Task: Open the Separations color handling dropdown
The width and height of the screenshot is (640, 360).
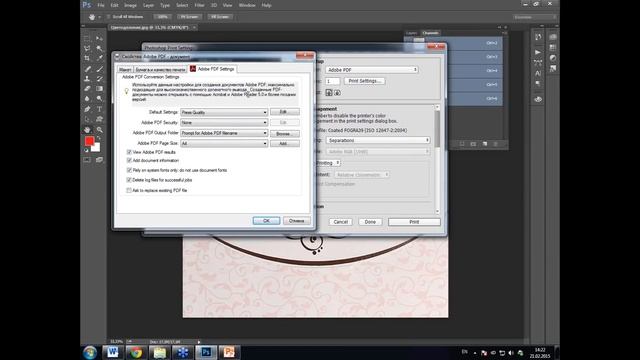Action: [378, 140]
